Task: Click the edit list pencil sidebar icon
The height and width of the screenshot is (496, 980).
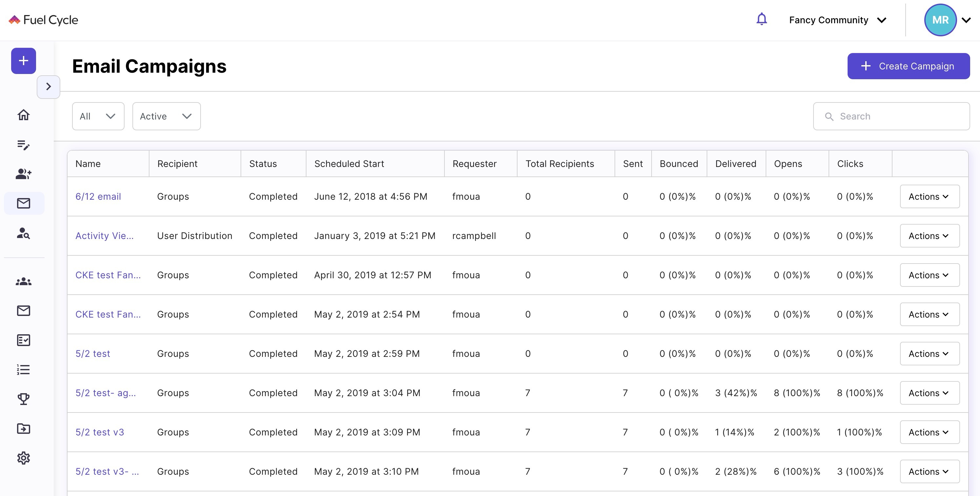Action: pos(24,145)
